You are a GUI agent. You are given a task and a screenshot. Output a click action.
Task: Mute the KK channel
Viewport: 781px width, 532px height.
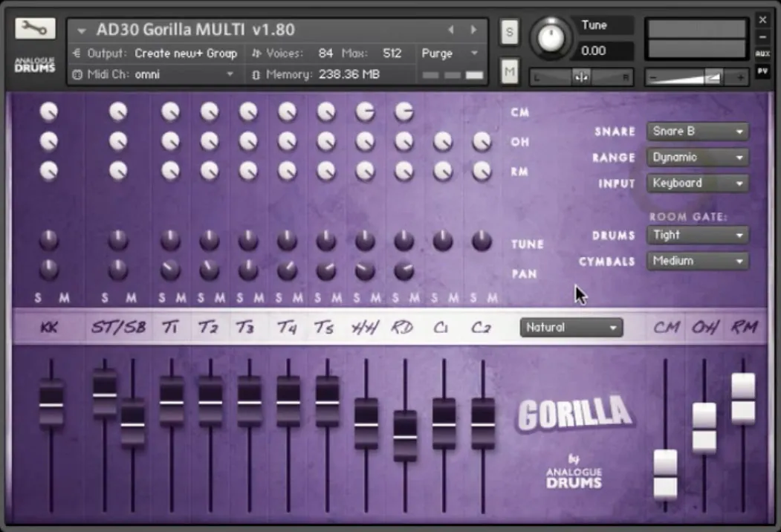pos(64,298)
